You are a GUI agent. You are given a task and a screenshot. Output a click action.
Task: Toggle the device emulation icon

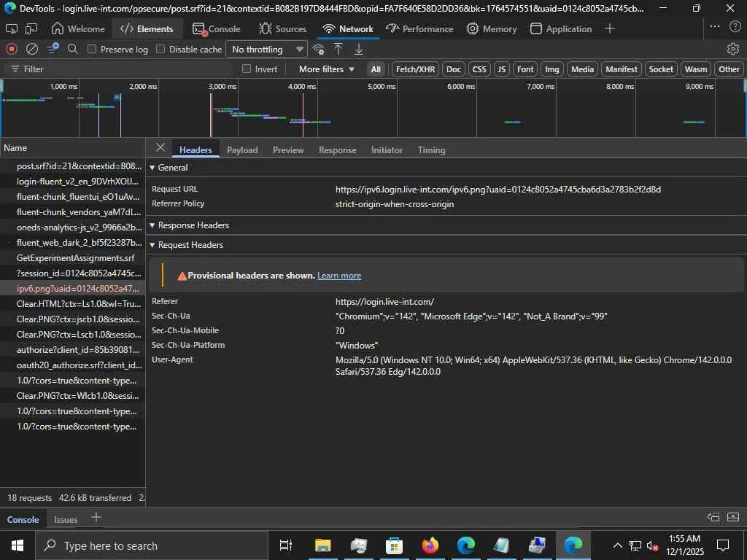coord(31,29)
